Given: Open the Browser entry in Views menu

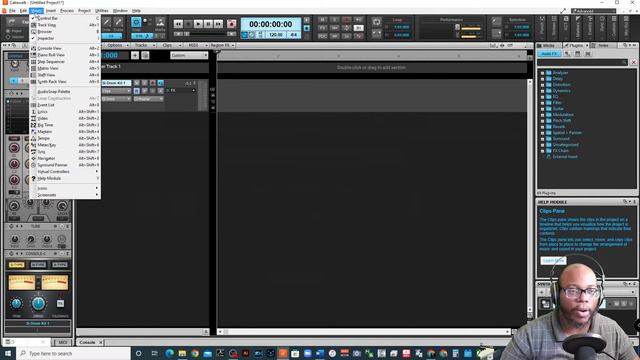Looking at the screenshot, I should 65,31.
